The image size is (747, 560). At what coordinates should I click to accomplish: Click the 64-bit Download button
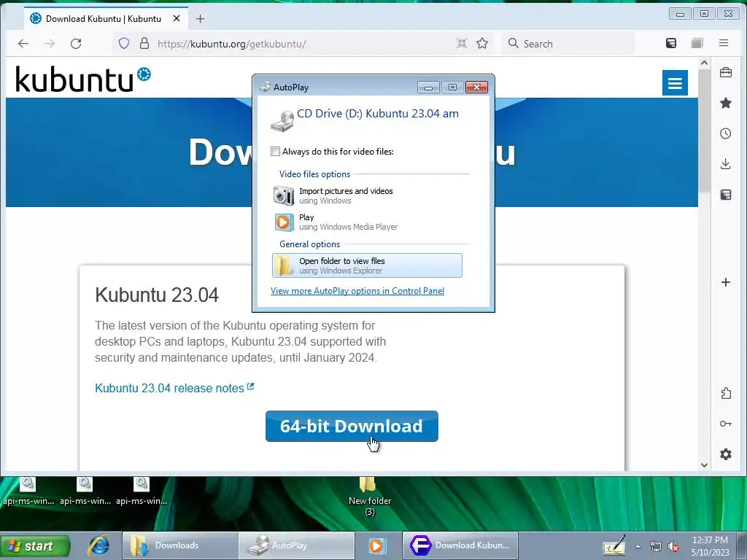point(352,426)
